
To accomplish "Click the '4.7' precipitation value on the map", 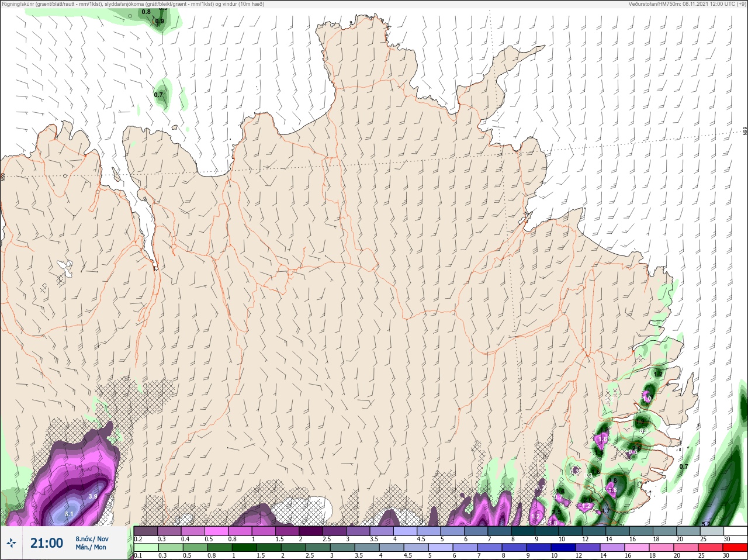I will coord(605,511).
